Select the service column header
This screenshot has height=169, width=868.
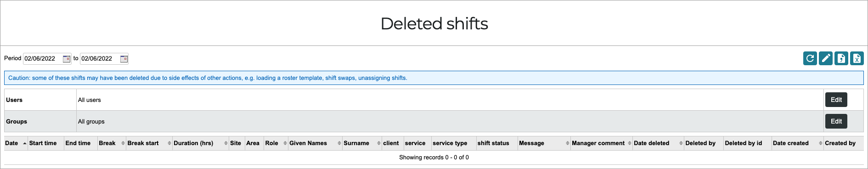(x=417, y=143)
